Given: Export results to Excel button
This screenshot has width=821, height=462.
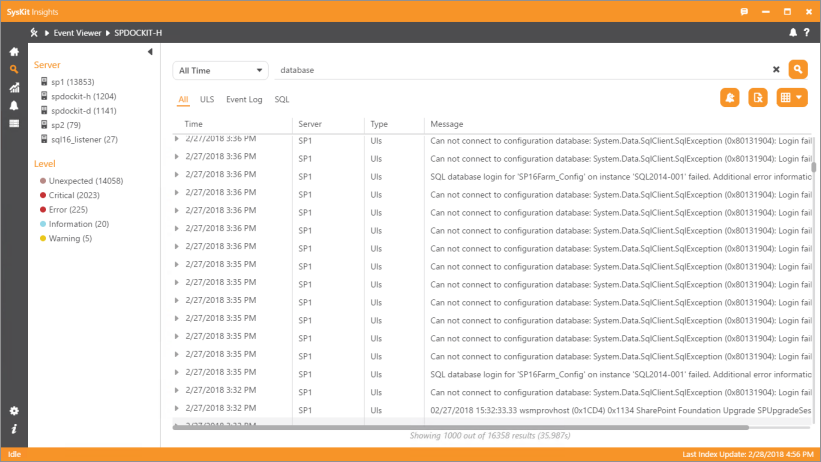Looking at the screenshot, I should (758, 97).
